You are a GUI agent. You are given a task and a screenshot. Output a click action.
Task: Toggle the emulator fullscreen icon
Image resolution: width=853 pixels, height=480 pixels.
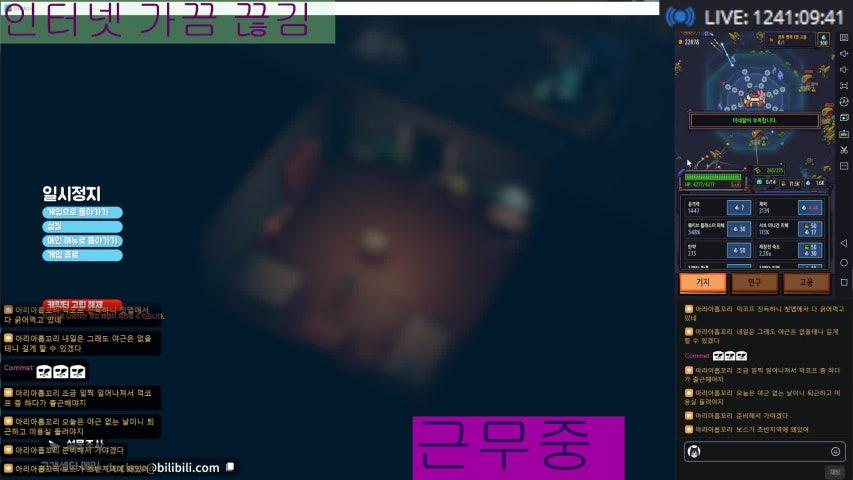pos(844,85)
